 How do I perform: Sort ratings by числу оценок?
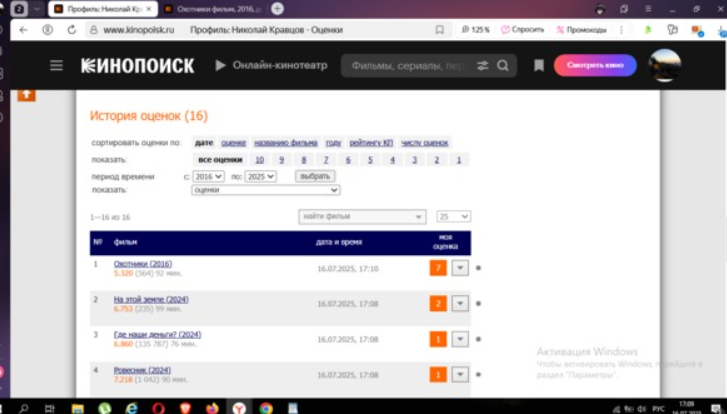tap(425, 142)
